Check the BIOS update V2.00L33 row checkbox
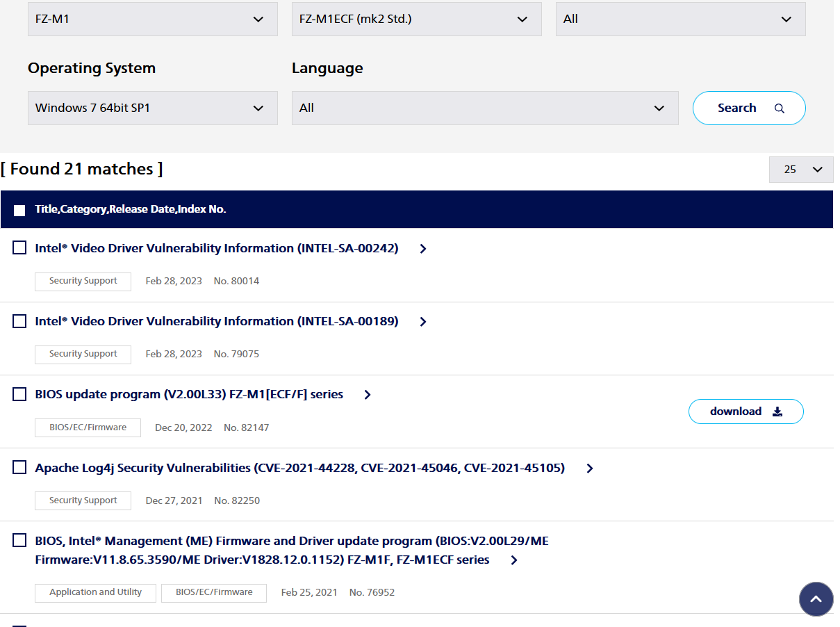This screenshot has width=840, height=627. (19, 394)
